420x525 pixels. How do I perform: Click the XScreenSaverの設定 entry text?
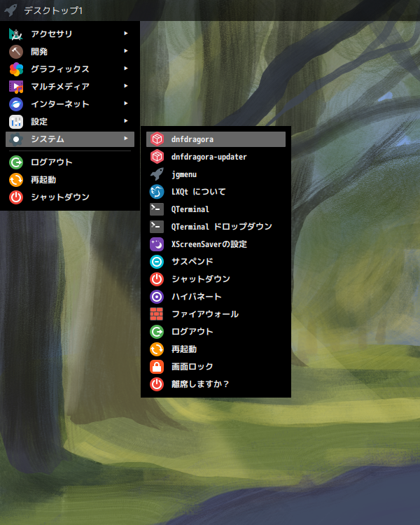coord(209,244)
